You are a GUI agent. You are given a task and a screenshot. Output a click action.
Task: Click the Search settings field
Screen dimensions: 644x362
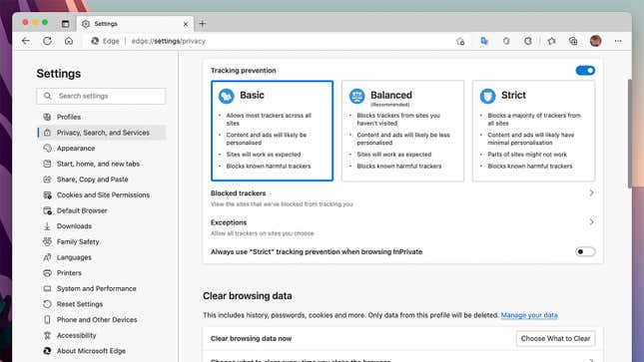101,96
